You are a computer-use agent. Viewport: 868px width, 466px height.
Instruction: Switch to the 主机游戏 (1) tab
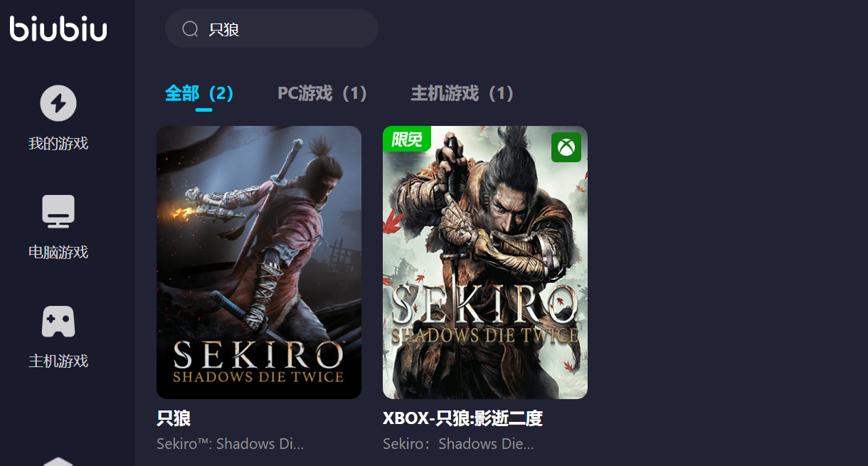(462, 93)
